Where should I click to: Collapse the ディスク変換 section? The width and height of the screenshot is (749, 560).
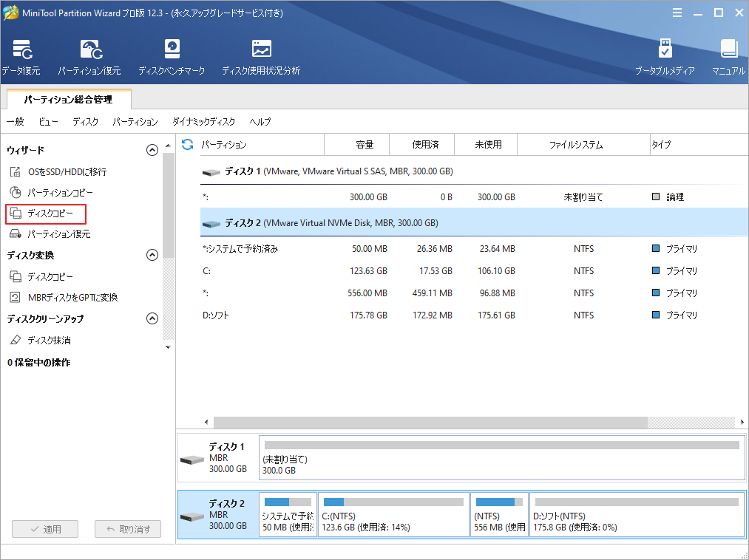(x=152, y=255)
